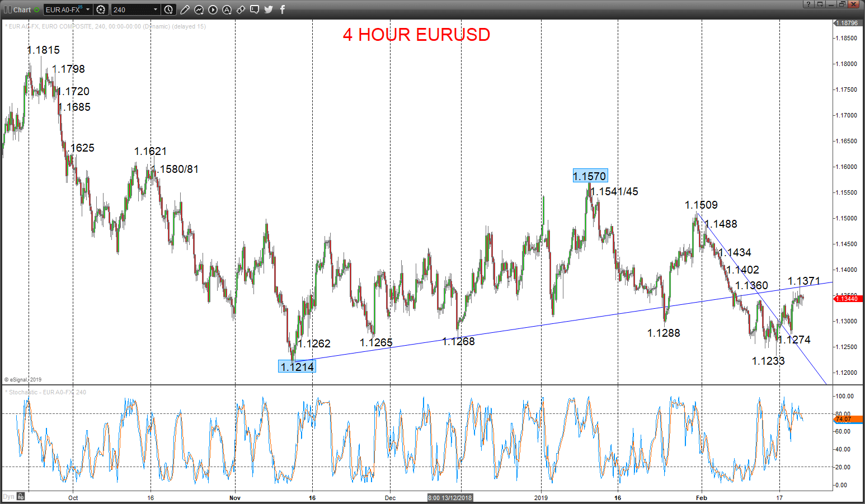Image resolution: width=865 pixels, height=504 pixels.
Task: Click the green symbol-link circle icon
Action: point(37,10)
